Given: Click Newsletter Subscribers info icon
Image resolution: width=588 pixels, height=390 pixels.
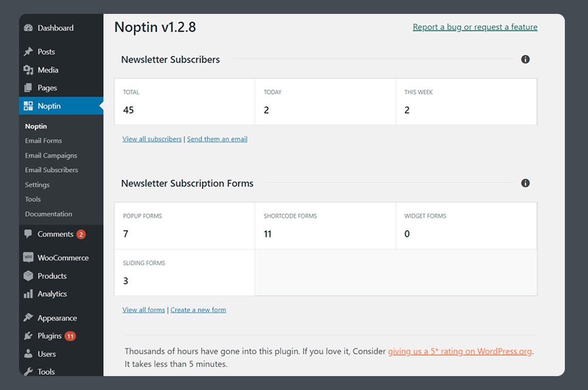Looking at the screenshot, I should pos(525,59).
